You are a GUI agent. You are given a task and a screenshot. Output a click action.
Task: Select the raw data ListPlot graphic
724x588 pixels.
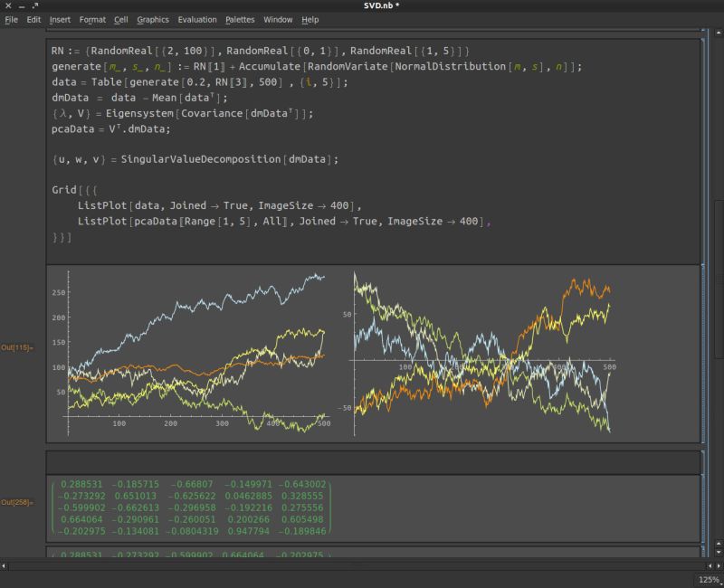(199, 348)
